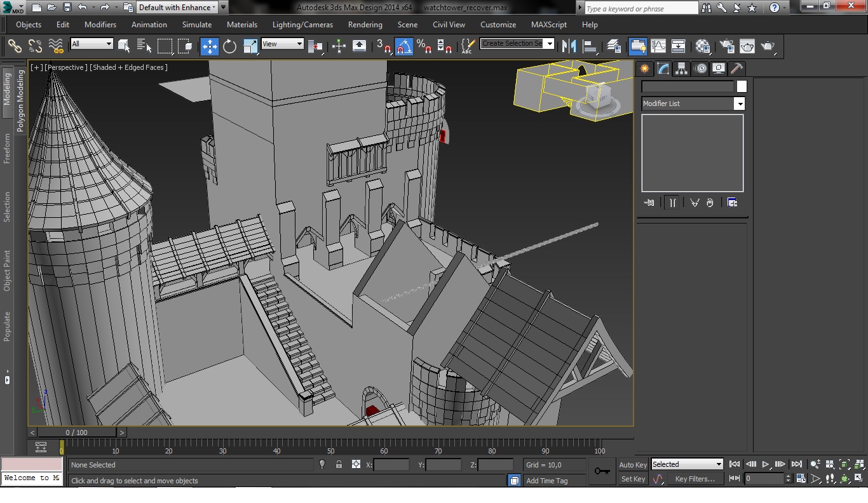Viewport: 868px width, 503px height.
Task: Open the Hierarchy tab in command panel
Action: 681,69
